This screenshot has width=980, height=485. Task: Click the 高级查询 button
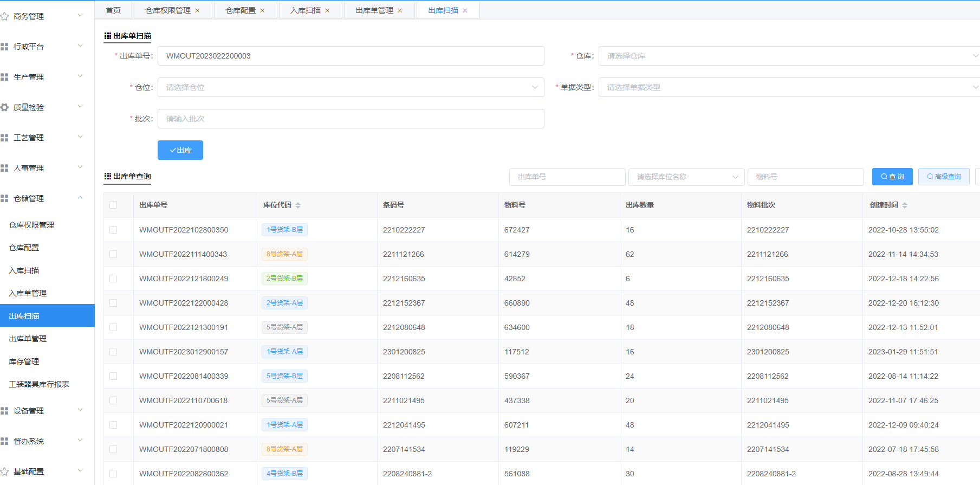point(944,177)
